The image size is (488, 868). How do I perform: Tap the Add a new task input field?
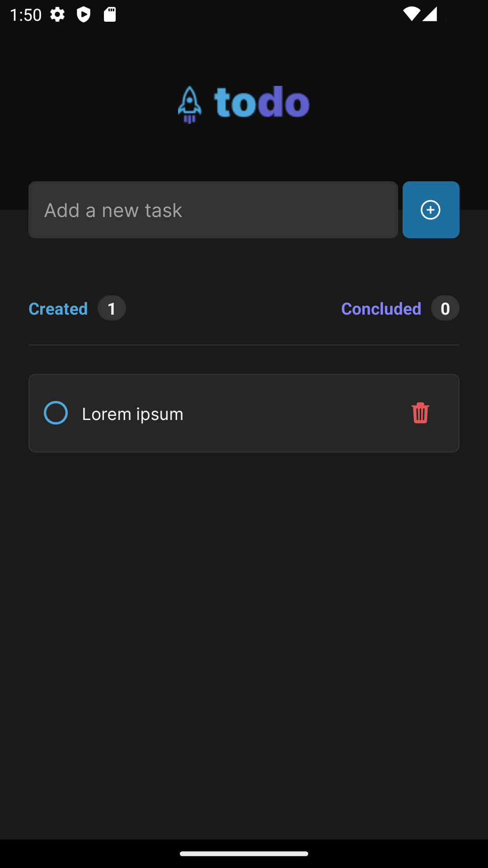(213, 209)
